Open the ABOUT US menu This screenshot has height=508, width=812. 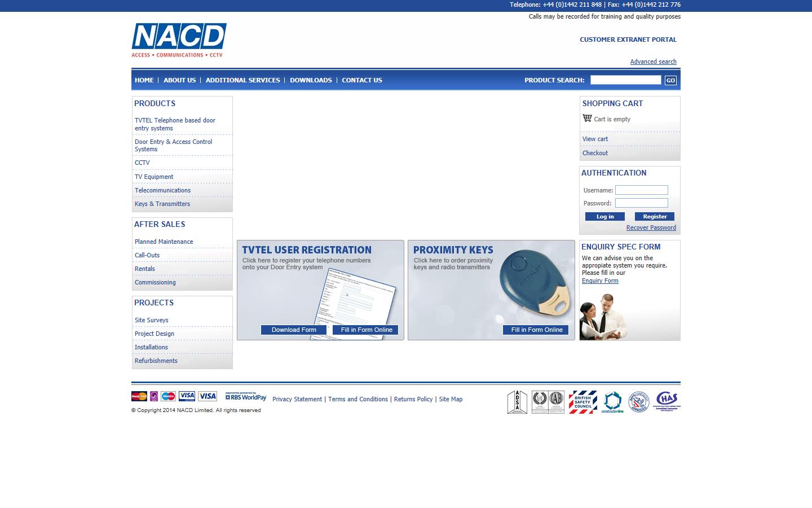coord(179,80)
